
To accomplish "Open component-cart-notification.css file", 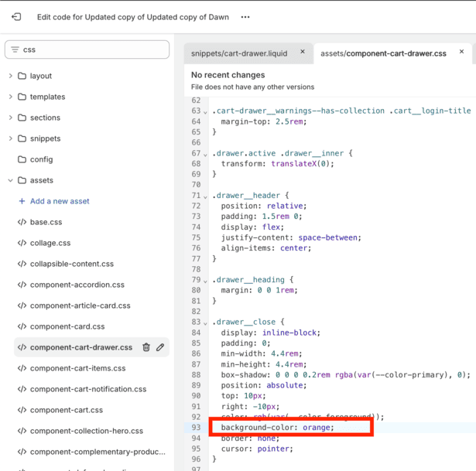I will tap(88, 389).
